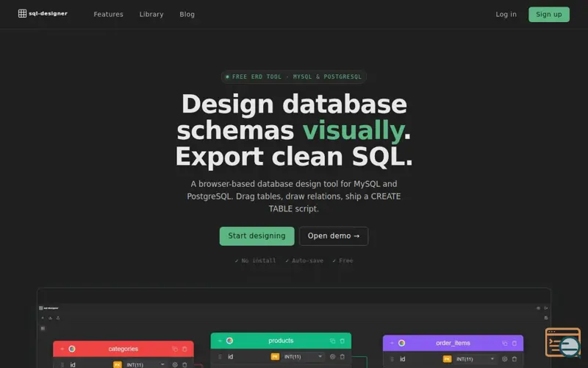
Task: Click the categories table title
Action: pyautogui.click(x=123, y=349)
